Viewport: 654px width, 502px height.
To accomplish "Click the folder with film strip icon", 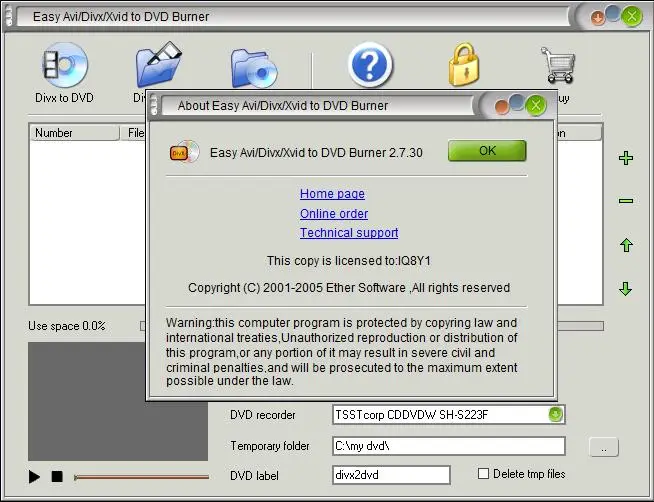I will pos(158,65).
